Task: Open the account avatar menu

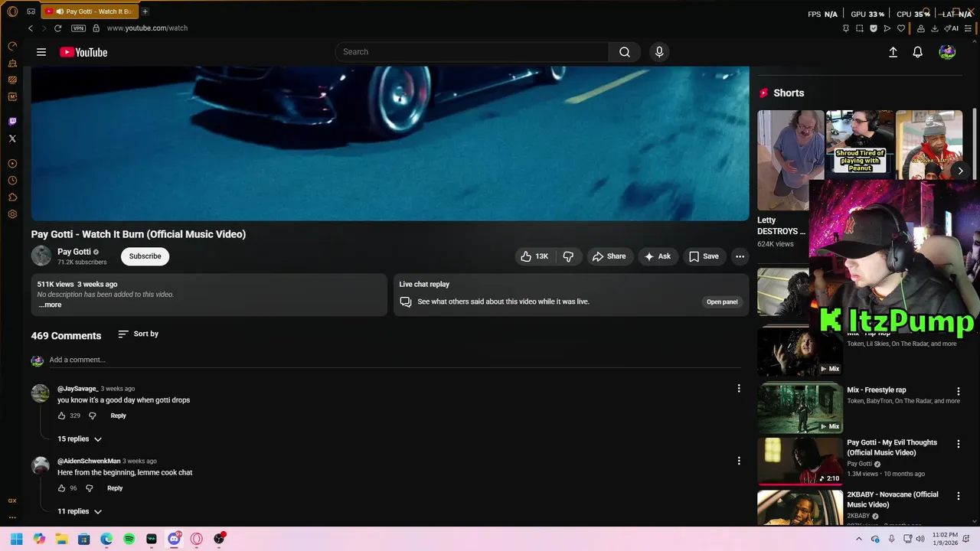Action: click(947, 52)
